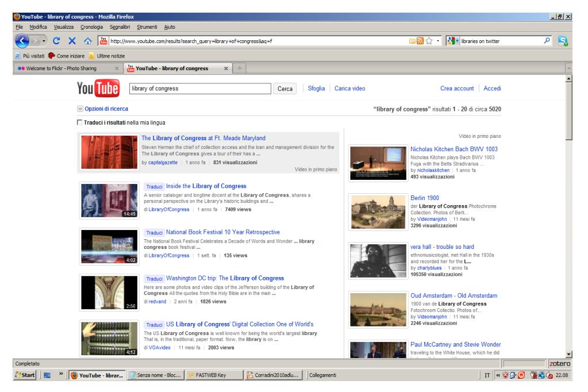
Task: Open the Visualizza menu
Action: click(x=64, y=27)
